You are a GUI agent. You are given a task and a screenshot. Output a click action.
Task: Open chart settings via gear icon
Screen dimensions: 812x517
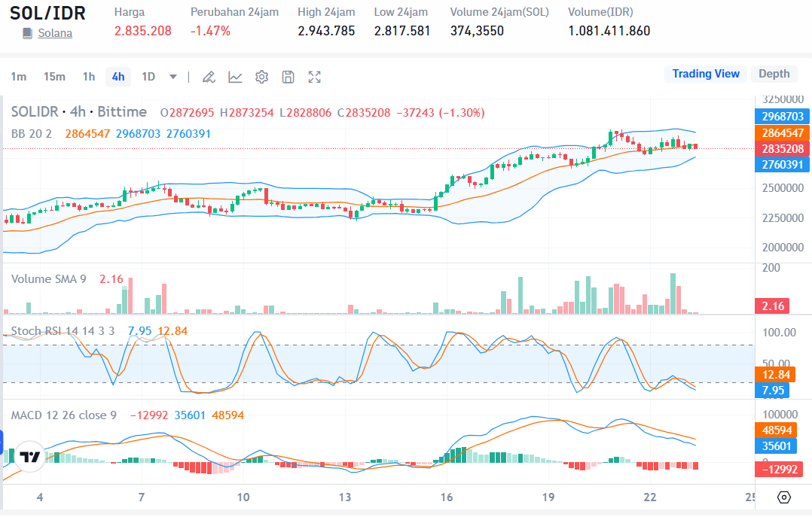pyautogui.click(x=261, y=76)
